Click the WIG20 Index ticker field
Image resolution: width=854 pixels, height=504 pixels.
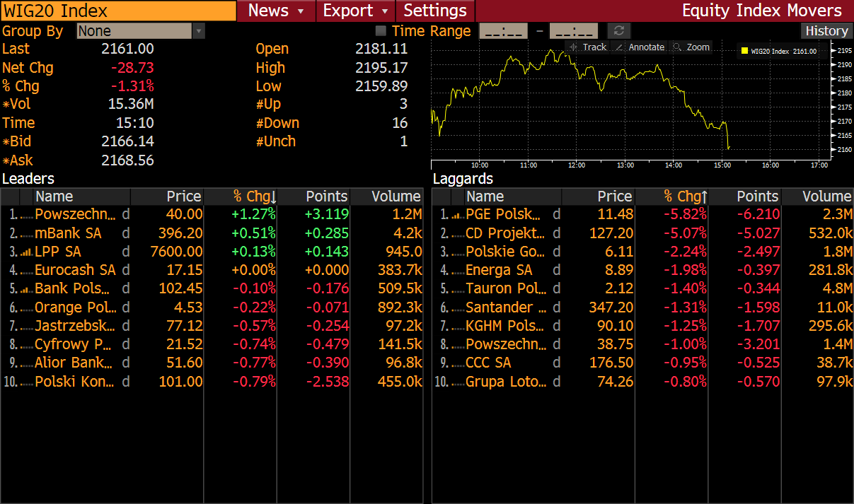118,11
